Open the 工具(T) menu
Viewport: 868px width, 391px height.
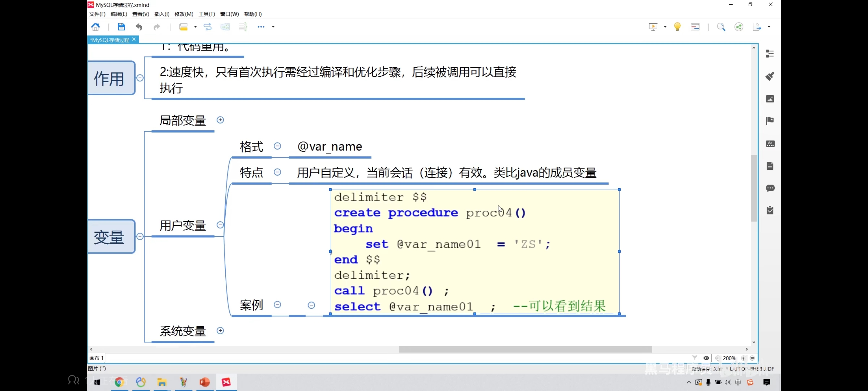pyautogui.click(x=206, y=14)
